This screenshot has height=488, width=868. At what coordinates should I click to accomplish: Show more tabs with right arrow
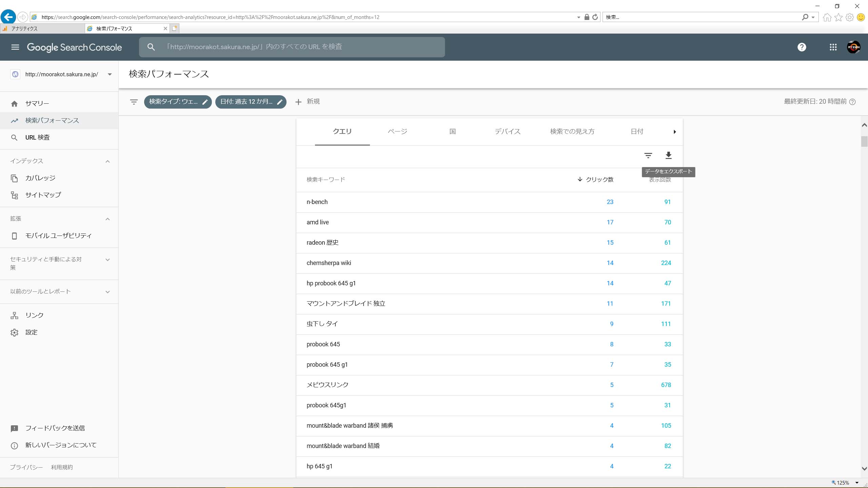674,132
